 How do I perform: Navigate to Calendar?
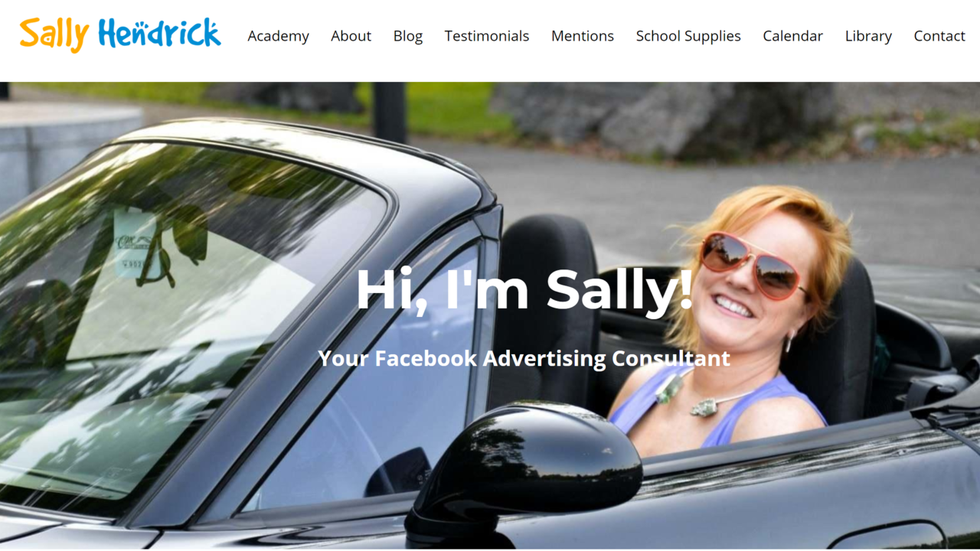click(793, 36)
